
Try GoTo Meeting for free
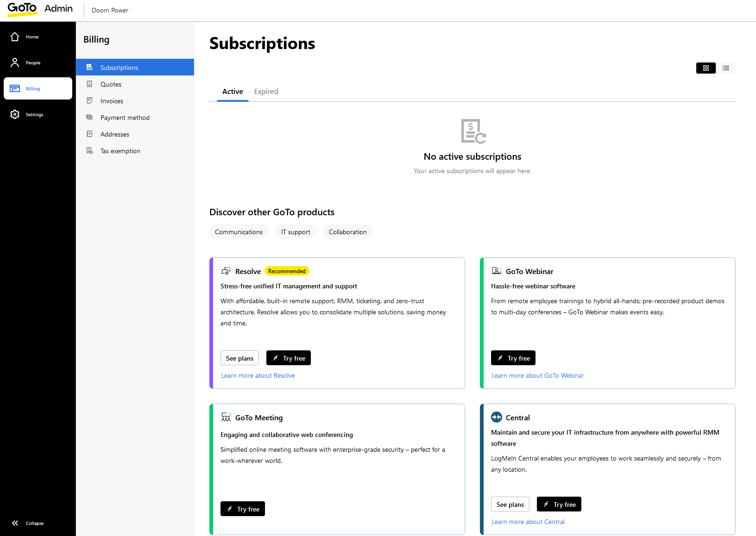point(243,509)
